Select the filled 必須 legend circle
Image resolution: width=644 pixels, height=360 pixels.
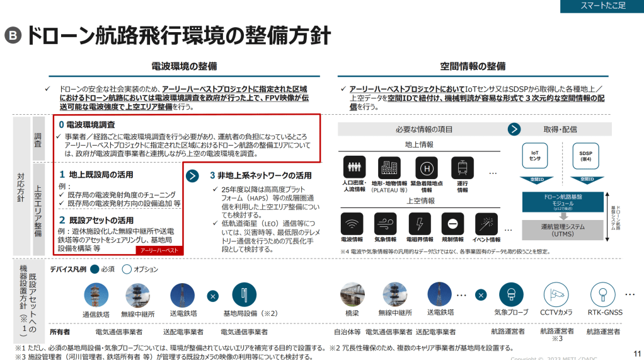tap(95, 269)
